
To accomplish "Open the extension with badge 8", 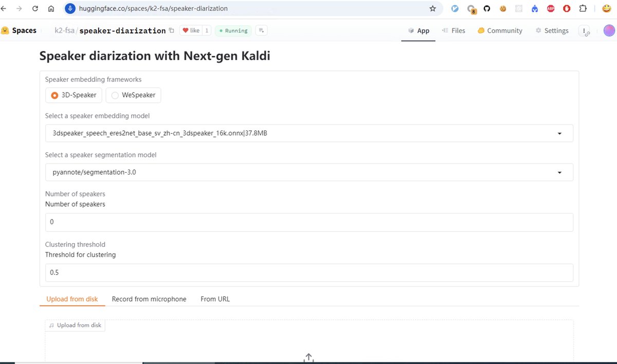I will click(471, 9).
